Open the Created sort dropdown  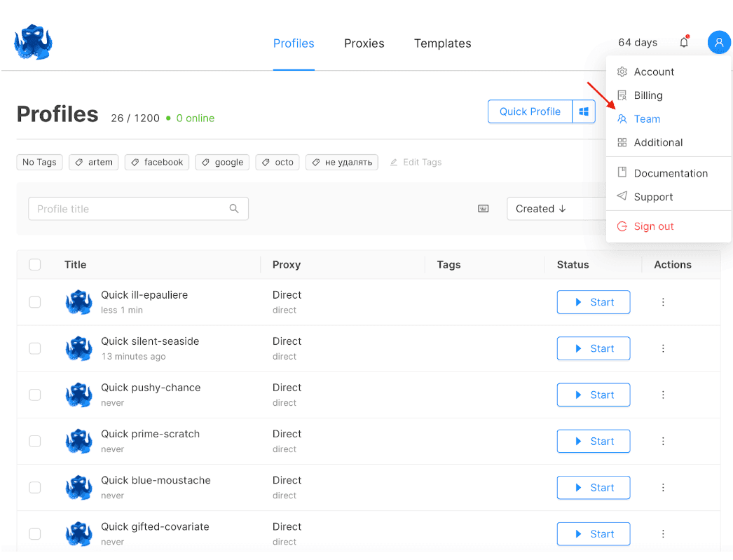tap(554, 209)
